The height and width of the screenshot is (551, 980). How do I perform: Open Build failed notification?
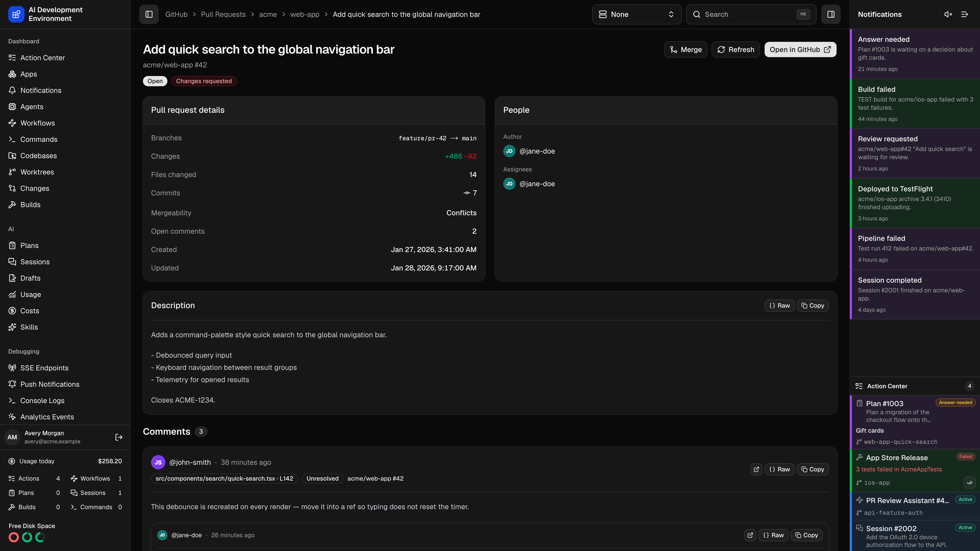tap(915, 104)
